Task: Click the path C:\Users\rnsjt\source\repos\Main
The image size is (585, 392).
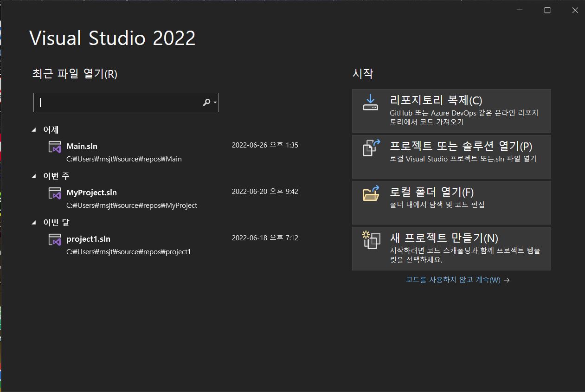Action: [124, 159]
